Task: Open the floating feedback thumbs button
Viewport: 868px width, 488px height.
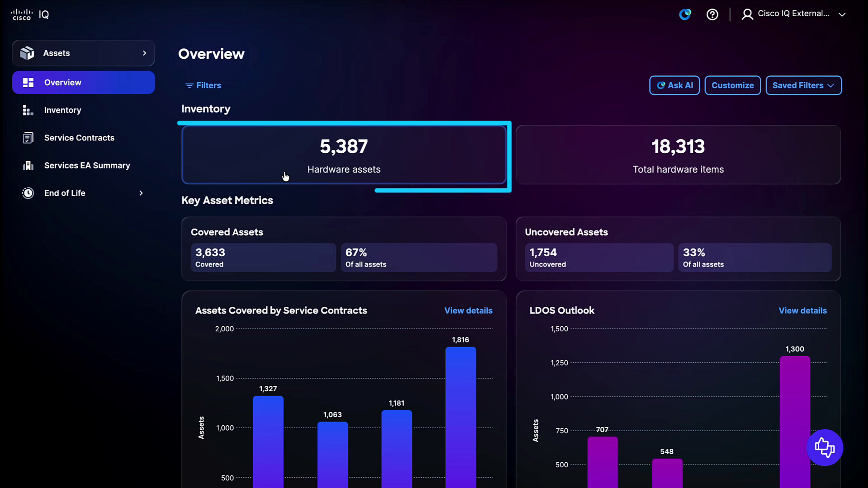Action: click(825, 447)
